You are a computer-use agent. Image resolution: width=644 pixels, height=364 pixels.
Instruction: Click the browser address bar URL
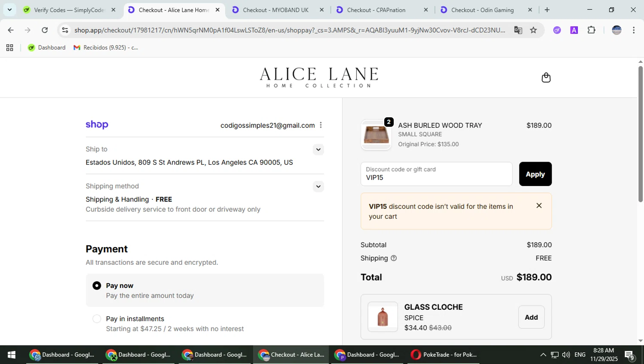point(290,30)
